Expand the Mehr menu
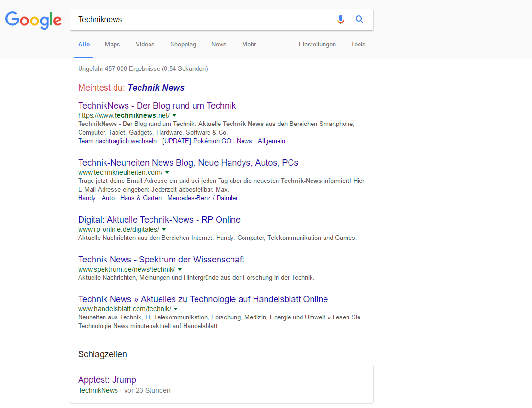Screen dimensions: 532x408 coord(249,45)
